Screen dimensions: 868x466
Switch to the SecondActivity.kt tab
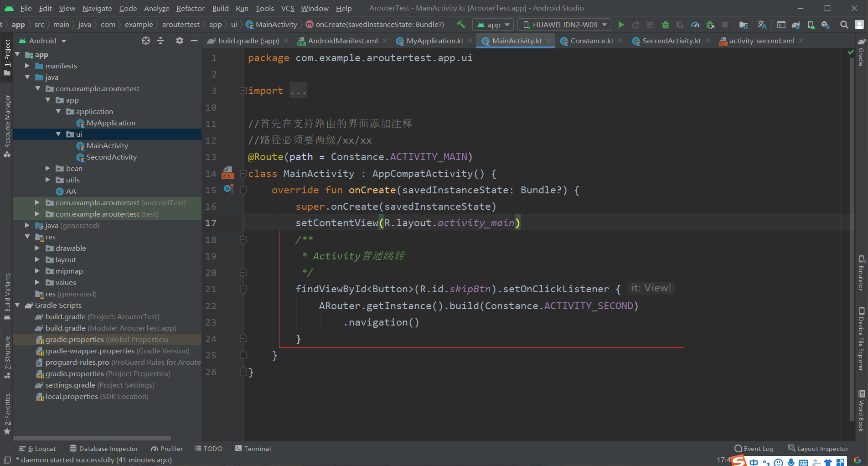point(671,41)
